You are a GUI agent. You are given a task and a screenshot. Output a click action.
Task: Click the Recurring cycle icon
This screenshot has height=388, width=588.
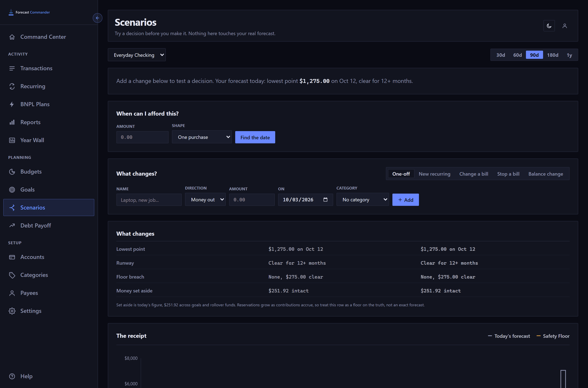(x=12, y=86)
